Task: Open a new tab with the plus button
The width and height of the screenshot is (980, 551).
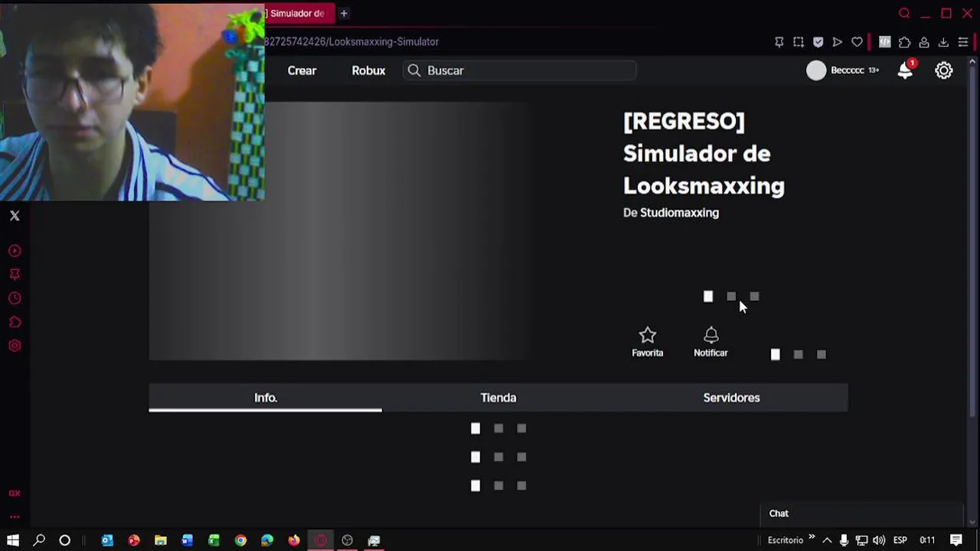Action: point(344,13)
